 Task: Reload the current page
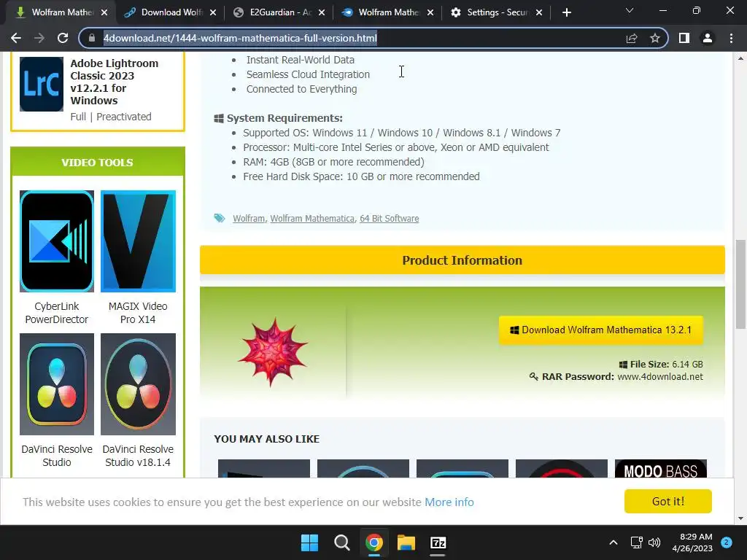[x=63, y=38]
